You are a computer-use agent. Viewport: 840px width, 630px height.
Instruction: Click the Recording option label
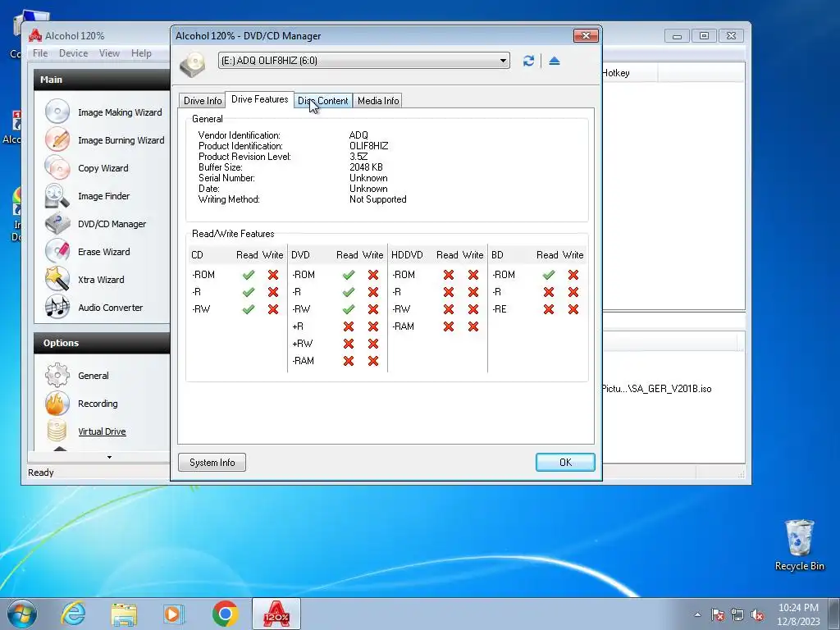pyautogui.click(x=98, y=404)
